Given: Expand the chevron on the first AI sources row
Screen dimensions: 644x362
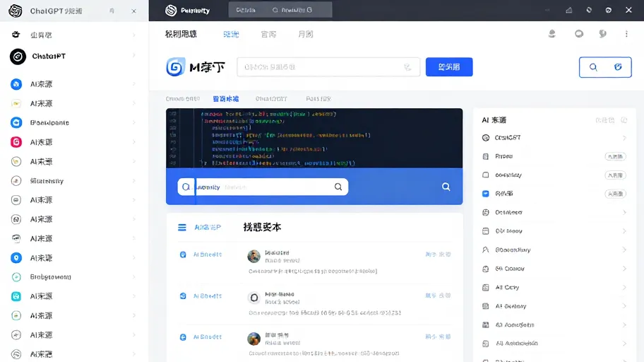Looking at the screenshot, I should 624,138.
